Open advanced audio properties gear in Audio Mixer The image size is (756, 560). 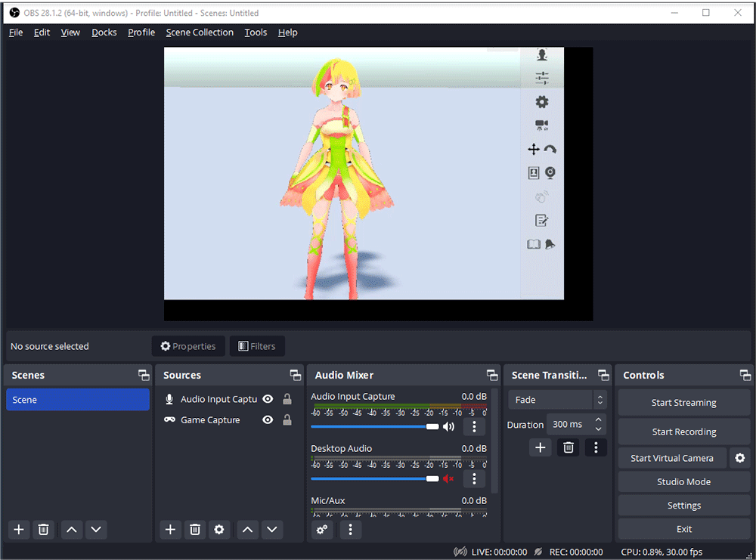click(x=321, y=529)
